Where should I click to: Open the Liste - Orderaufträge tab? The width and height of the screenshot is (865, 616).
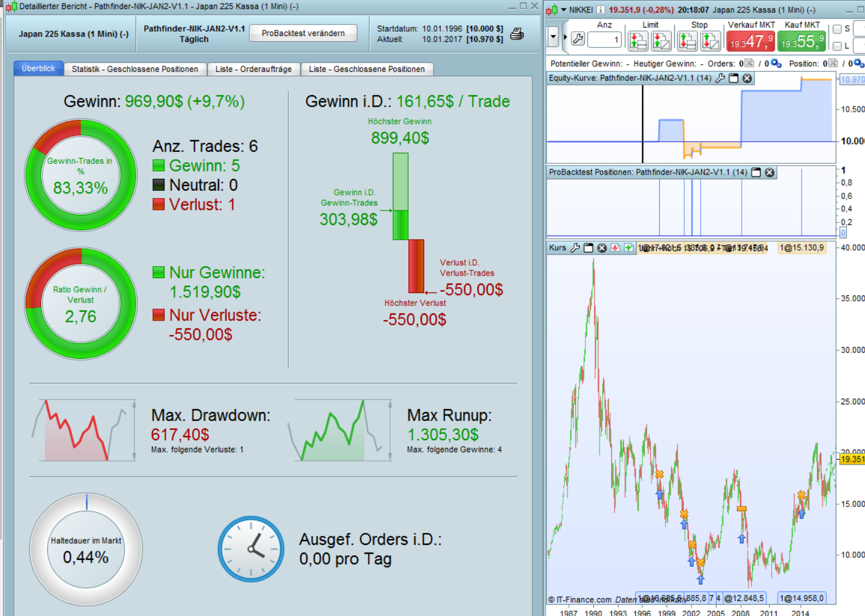(254, 69)
